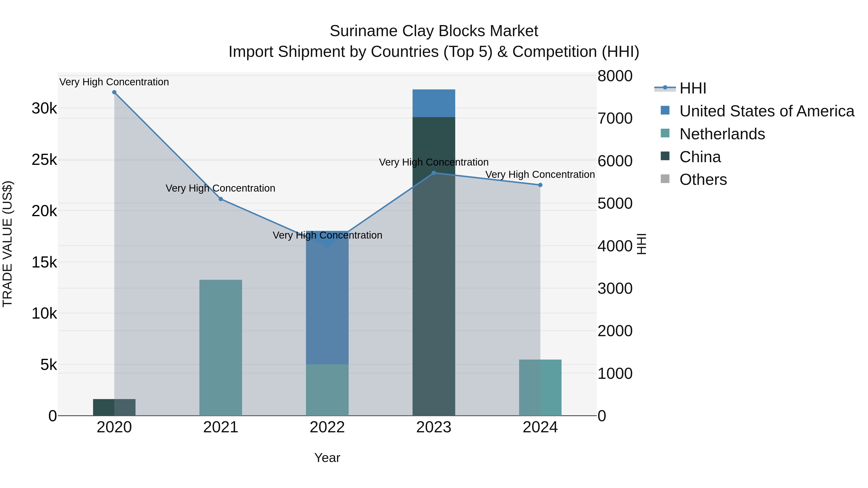Click the 2023 China bar segment
868x488 pixels.
(x=434, y=266)
